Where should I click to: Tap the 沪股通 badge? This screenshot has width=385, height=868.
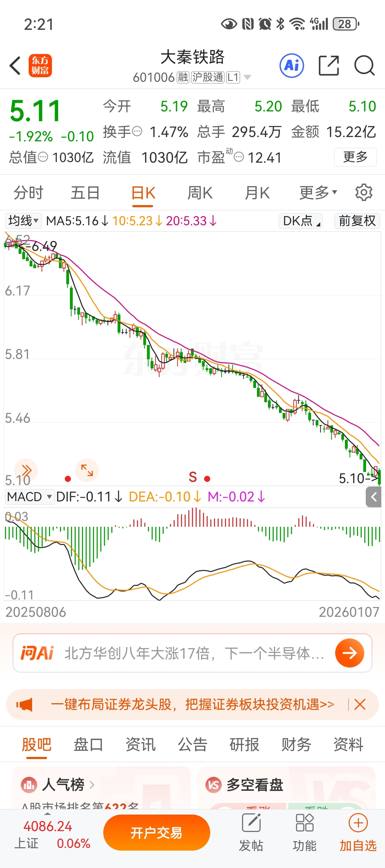click(208, 78)
